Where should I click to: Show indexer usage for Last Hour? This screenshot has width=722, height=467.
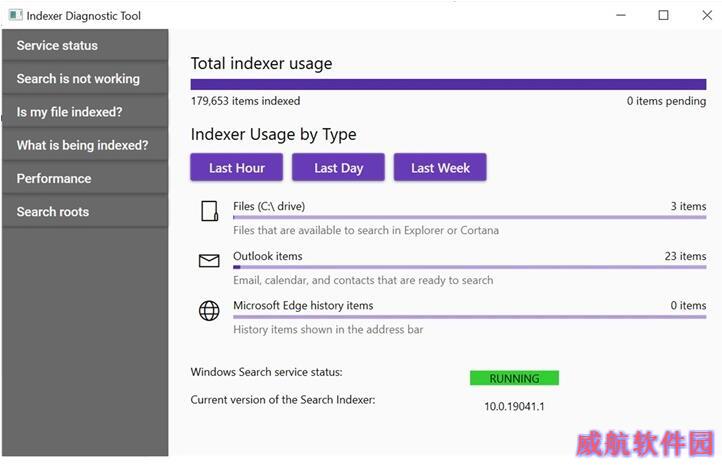coord(237,167)
